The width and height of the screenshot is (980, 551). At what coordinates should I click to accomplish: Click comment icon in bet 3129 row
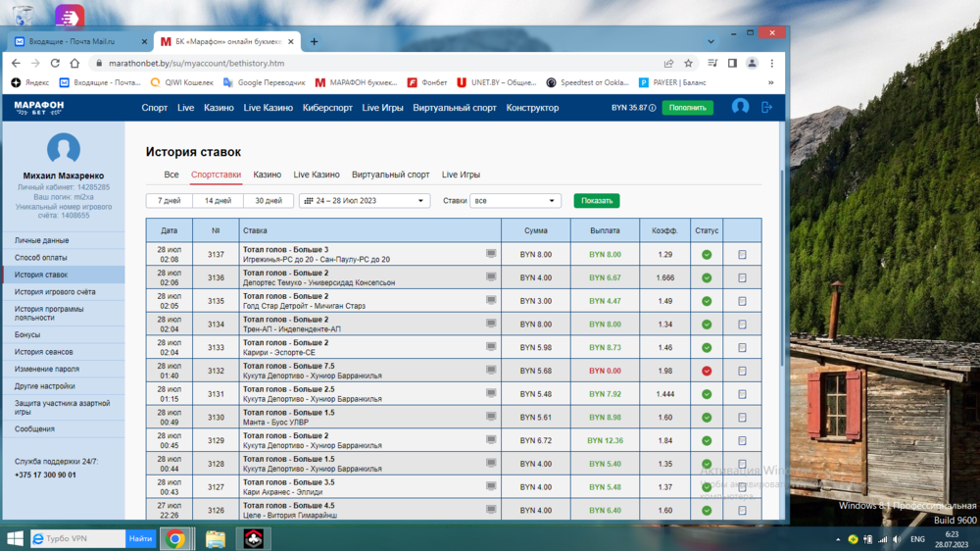[x=491, y=439]
